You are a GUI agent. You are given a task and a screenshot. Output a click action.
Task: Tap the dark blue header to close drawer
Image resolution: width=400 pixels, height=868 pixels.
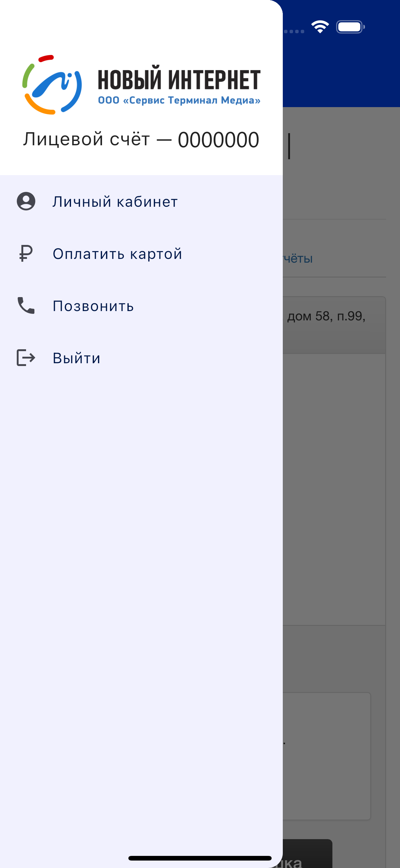click(341, 67)
